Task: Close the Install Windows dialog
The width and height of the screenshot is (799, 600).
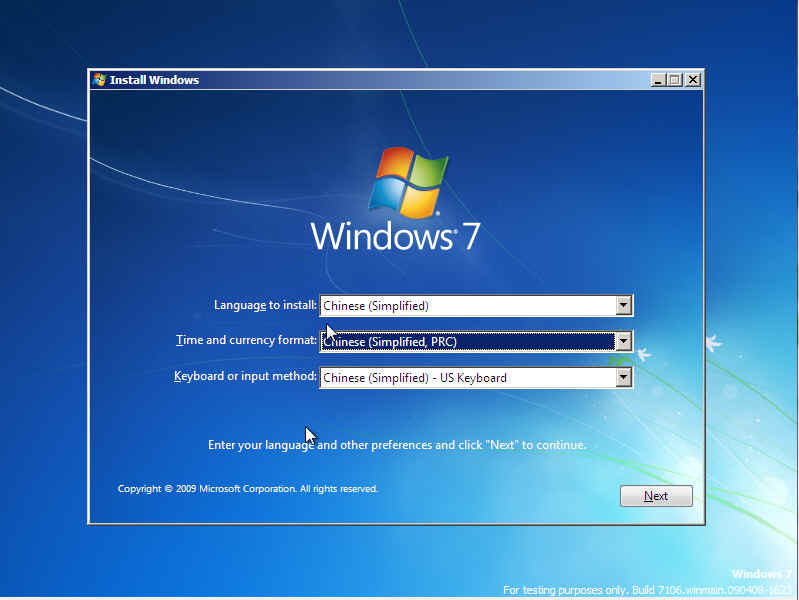Action: (693, 80)
